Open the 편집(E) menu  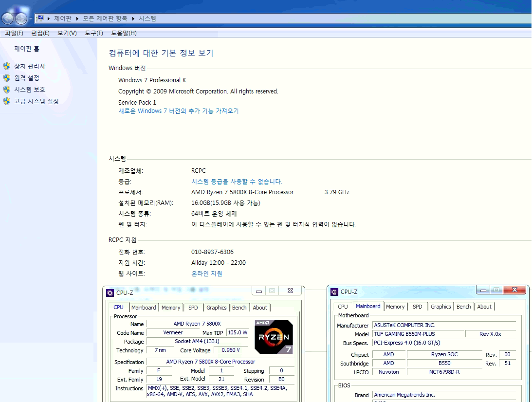[x=40, y=33]
